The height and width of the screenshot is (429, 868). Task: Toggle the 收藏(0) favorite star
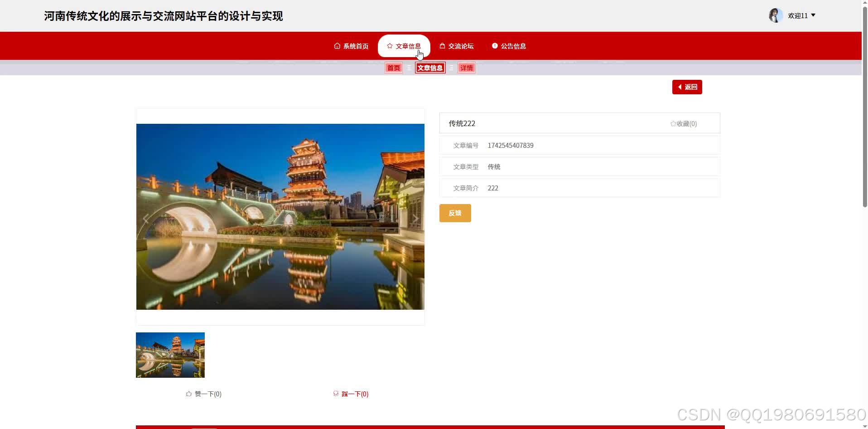[683, 123]
